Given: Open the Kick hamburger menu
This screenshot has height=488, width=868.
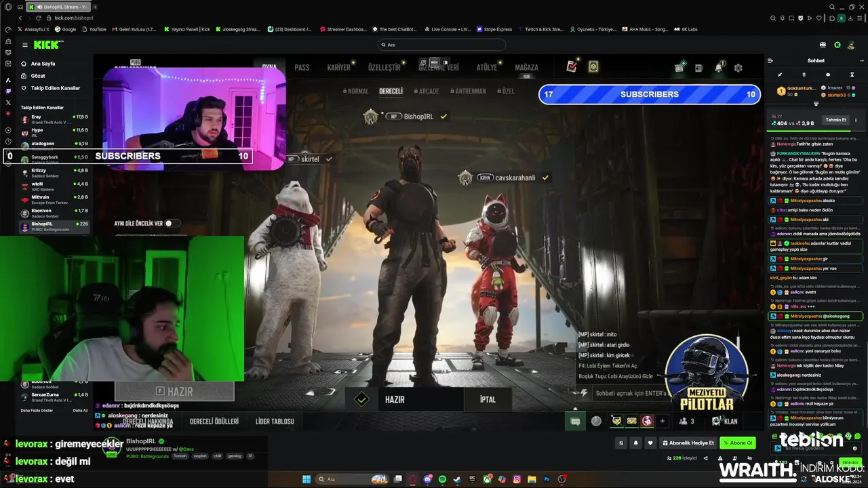Looking at the screenshot, I should [25, 45].
